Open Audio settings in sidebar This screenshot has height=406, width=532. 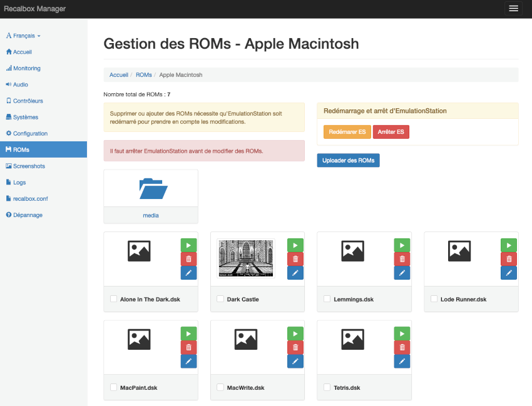[43, 84]
